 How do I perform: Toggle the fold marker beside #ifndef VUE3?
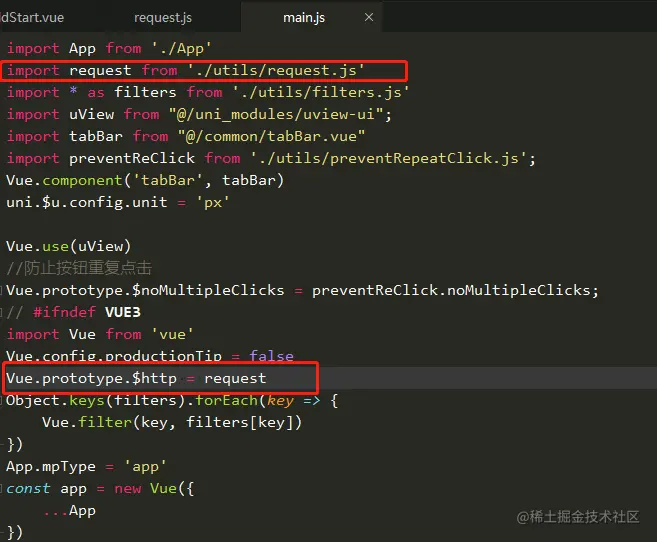click(2, 312)
